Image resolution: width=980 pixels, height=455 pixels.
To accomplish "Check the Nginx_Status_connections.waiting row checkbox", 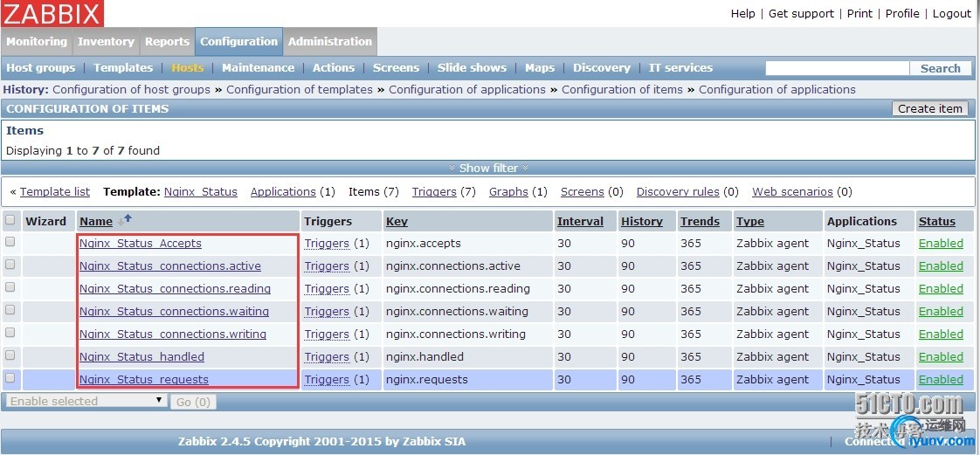I will click(10, 310).
